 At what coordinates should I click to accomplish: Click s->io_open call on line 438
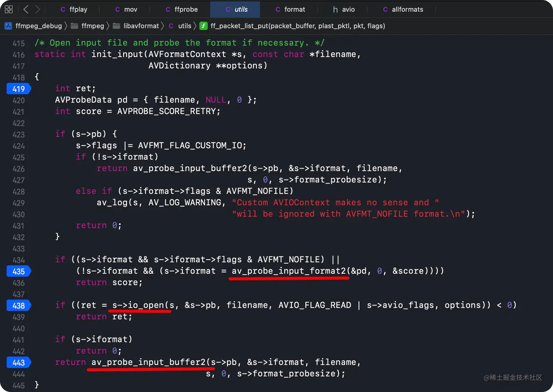[138, 305]
